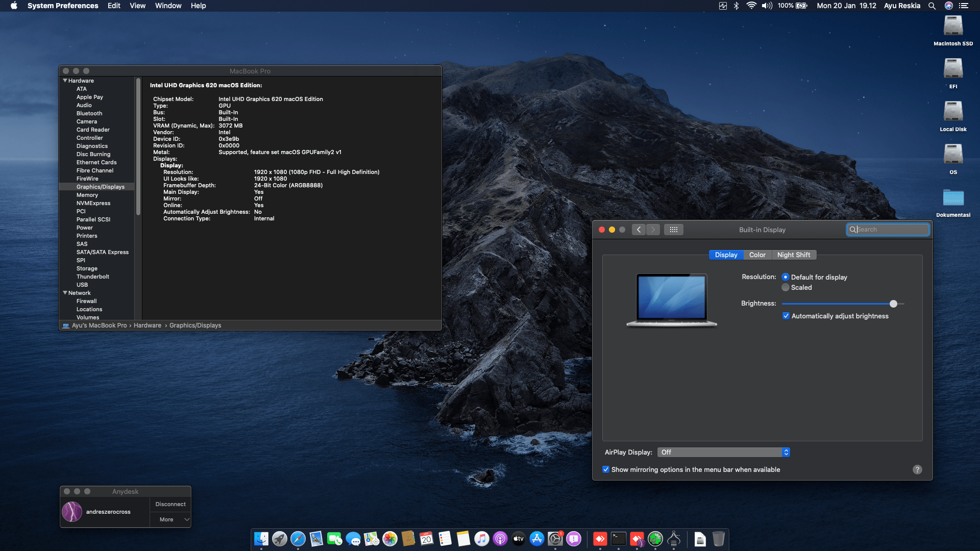The height and width of the screenshot is (551, 980).
Task: Click Spotlight search icon in menu bar
Action: (x=932, y=6)
